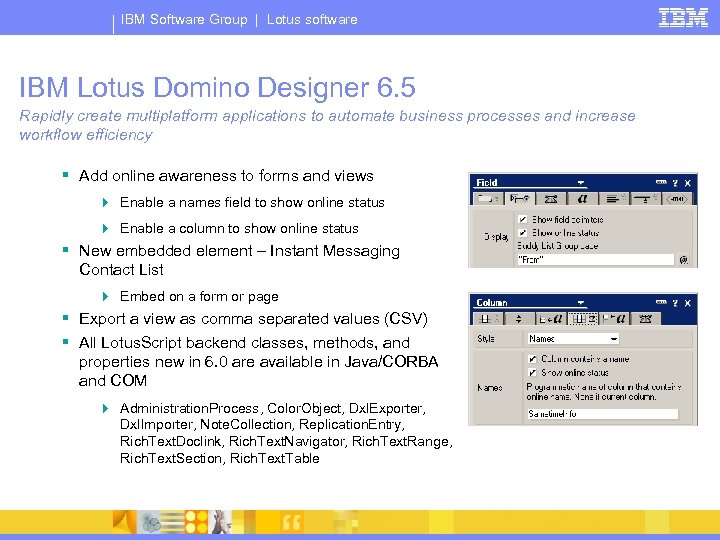Close the Column properties box
Image resolution: width=720 pixels, height=540 pixels.
pyautogui.click(x=687, y=303)
